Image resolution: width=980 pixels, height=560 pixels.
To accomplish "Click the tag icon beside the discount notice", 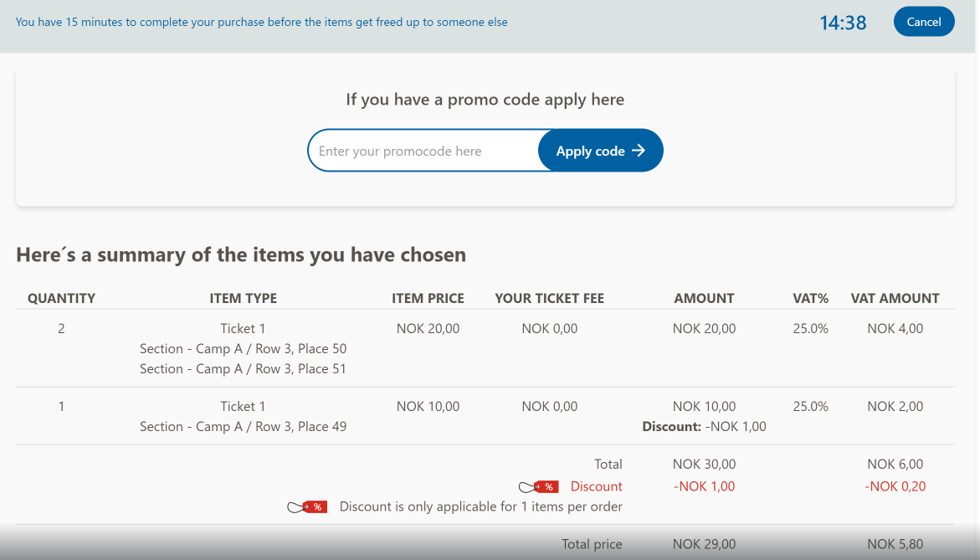I will [x=307, y=507].
